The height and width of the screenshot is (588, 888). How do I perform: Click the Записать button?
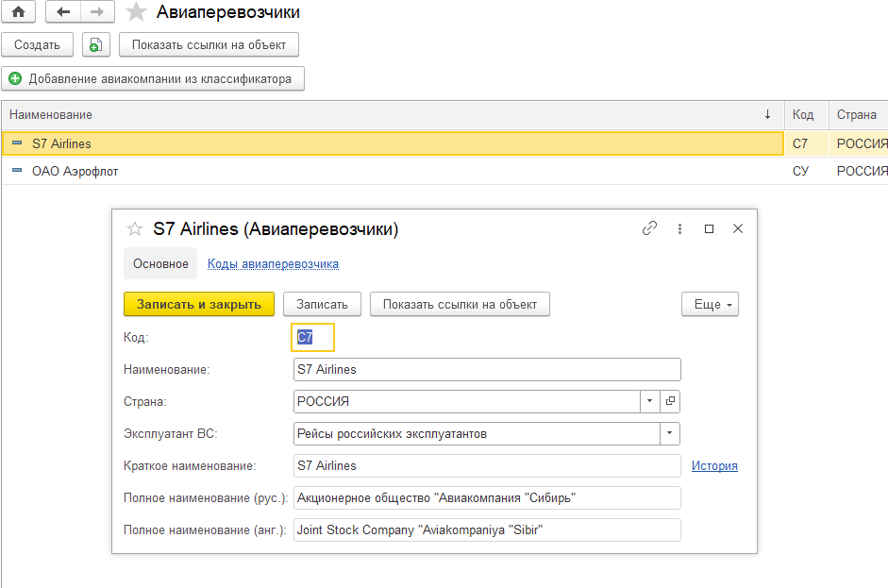pos(322,304)
